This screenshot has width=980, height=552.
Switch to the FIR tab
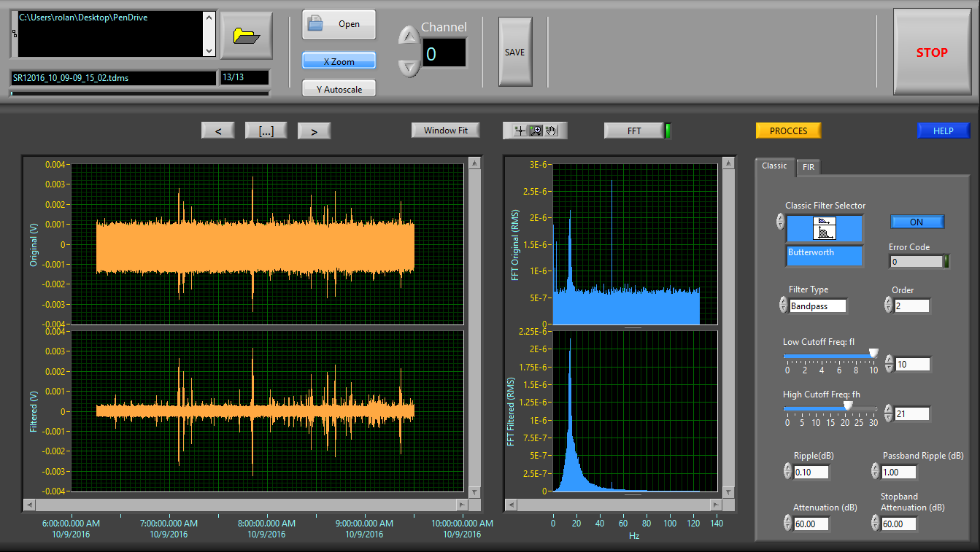[809, 167]
